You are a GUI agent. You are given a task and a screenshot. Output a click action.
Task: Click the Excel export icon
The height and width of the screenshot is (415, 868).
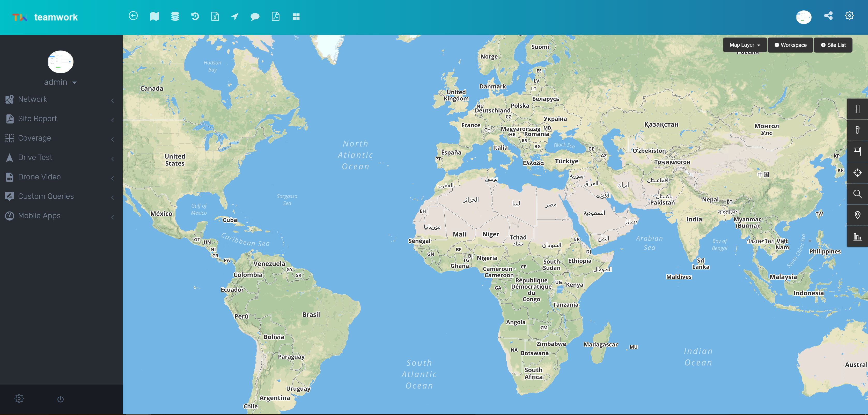tap(215, 17)
